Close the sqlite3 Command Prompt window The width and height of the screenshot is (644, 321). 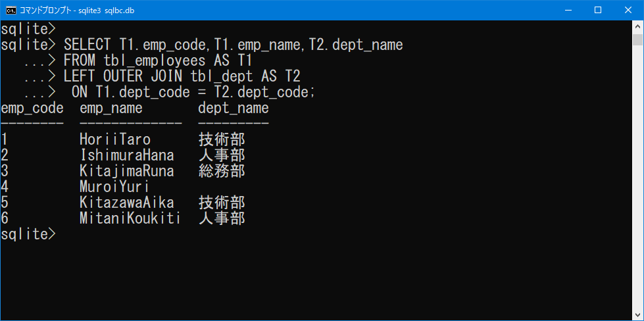pos(628,11)
